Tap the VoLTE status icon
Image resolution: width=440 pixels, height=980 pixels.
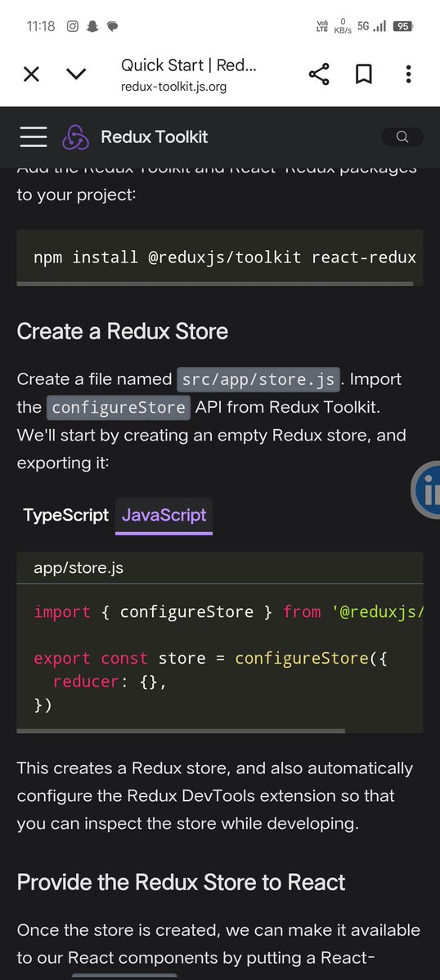322,26
